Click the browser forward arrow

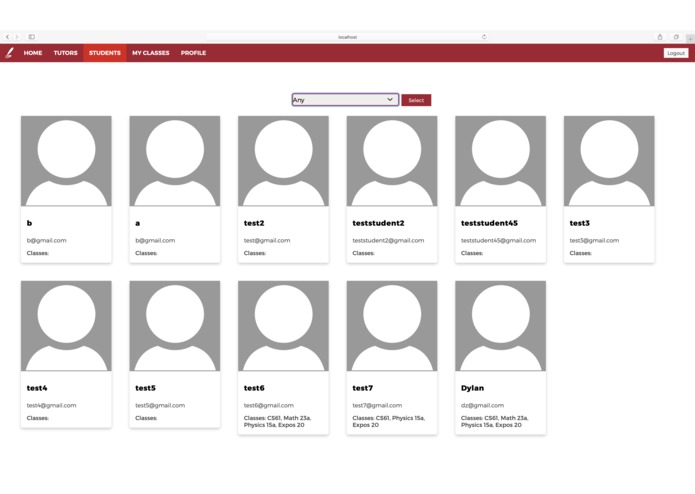17,37
